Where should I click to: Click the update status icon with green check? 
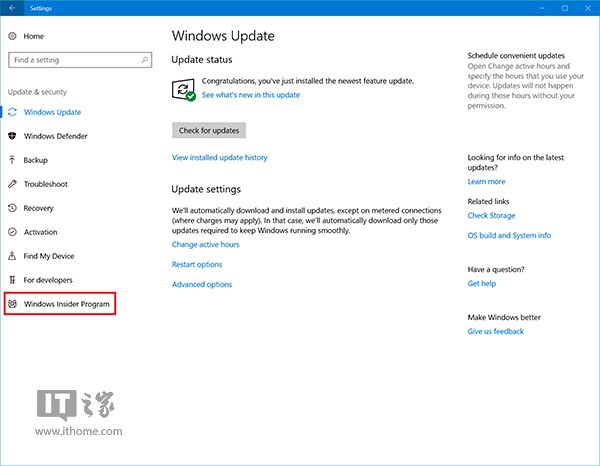pos(184,90)
